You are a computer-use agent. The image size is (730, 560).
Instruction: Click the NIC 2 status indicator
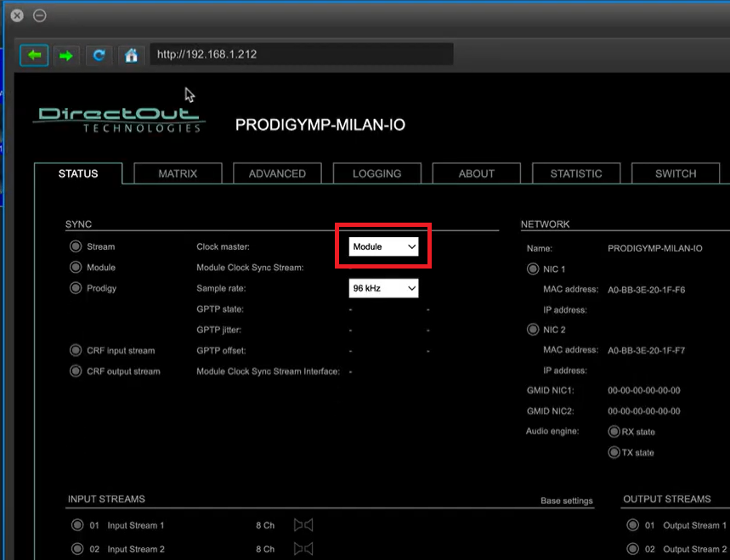533,330
